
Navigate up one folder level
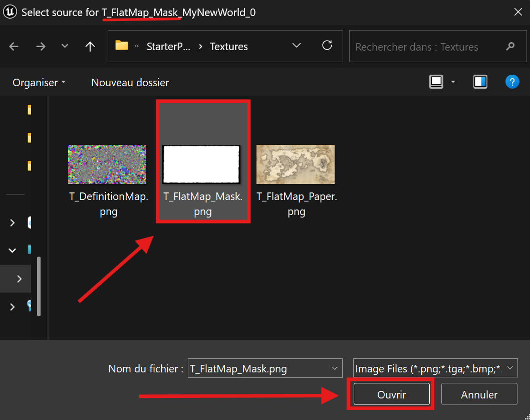click(x=90, y=46)
